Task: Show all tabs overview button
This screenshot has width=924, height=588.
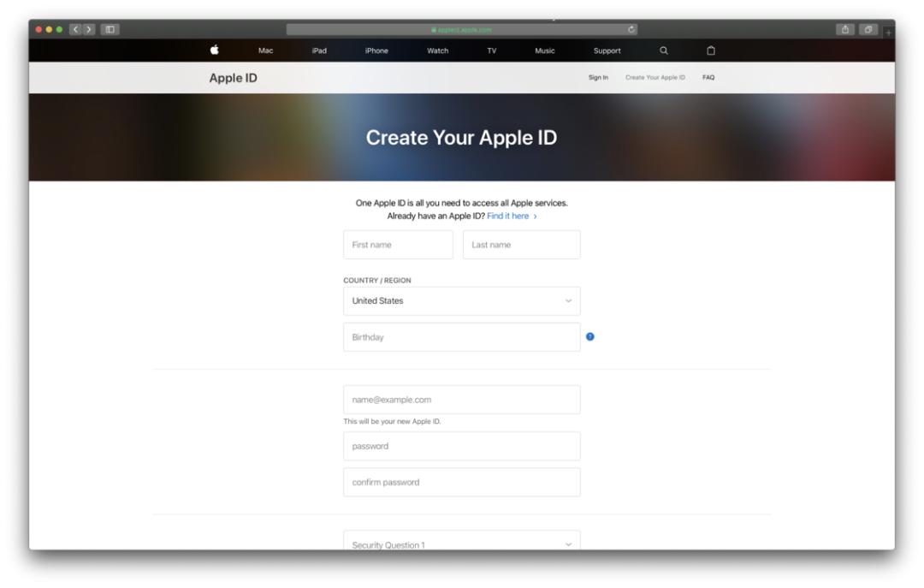Action: tap(868, 29)
